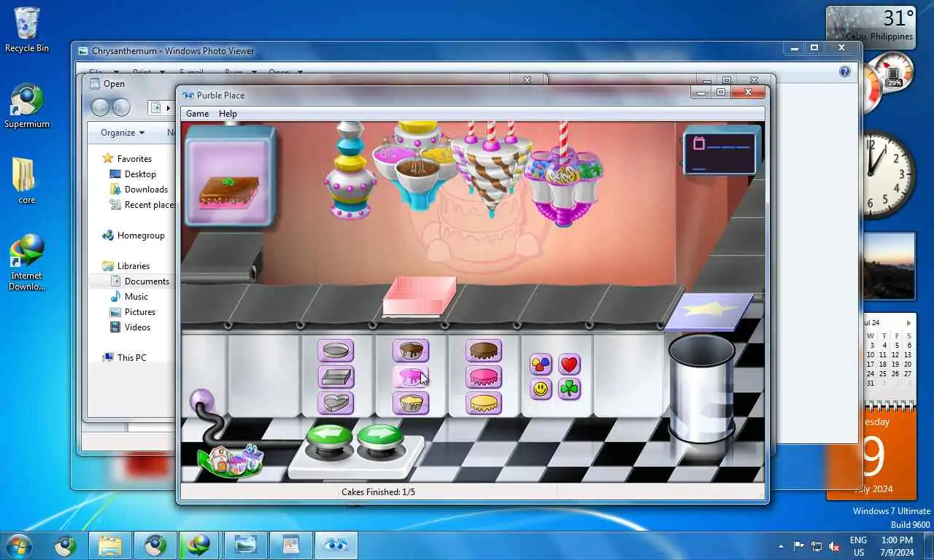Click the analog clock gadget
The image size is (934, 560).
[x=888, y=175]
